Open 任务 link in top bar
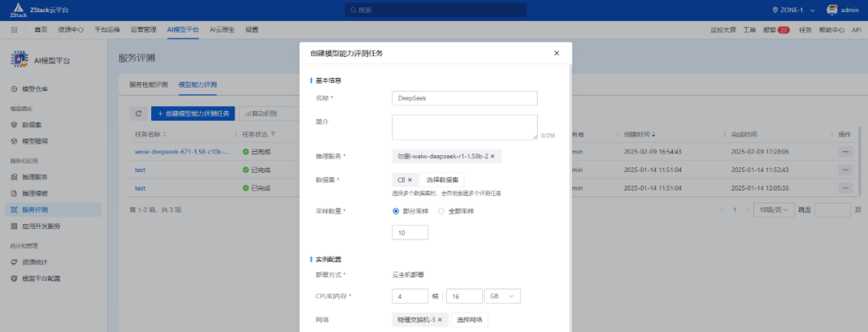The width and height of the screenshot is (868, 332). coord(805,30)
